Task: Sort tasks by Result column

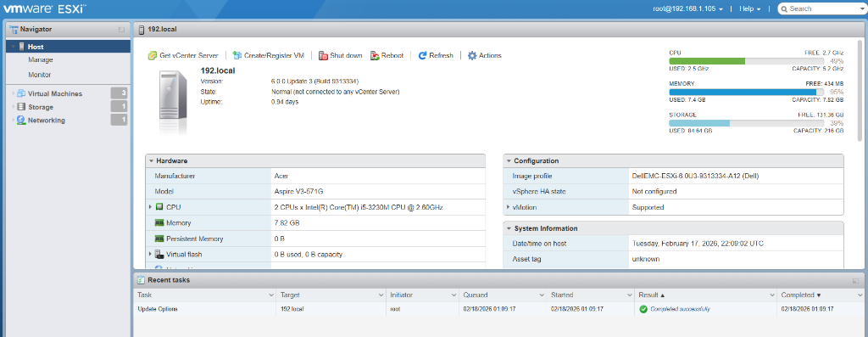Action: 652,295
